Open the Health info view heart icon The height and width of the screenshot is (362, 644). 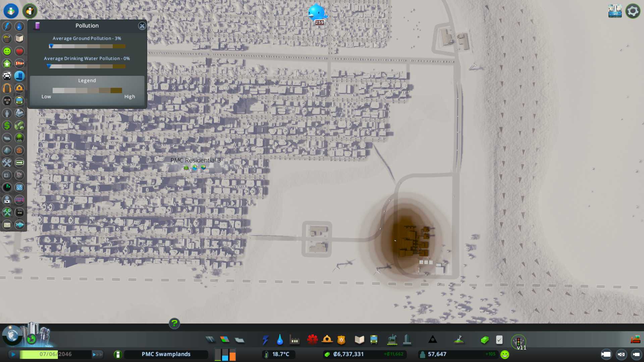[19, 51]
